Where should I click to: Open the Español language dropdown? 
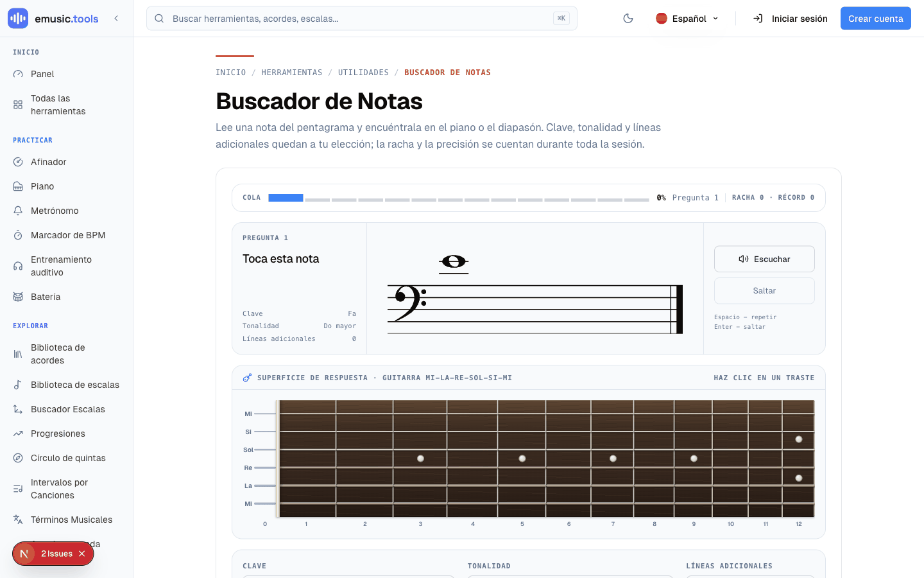pos(687,19)
